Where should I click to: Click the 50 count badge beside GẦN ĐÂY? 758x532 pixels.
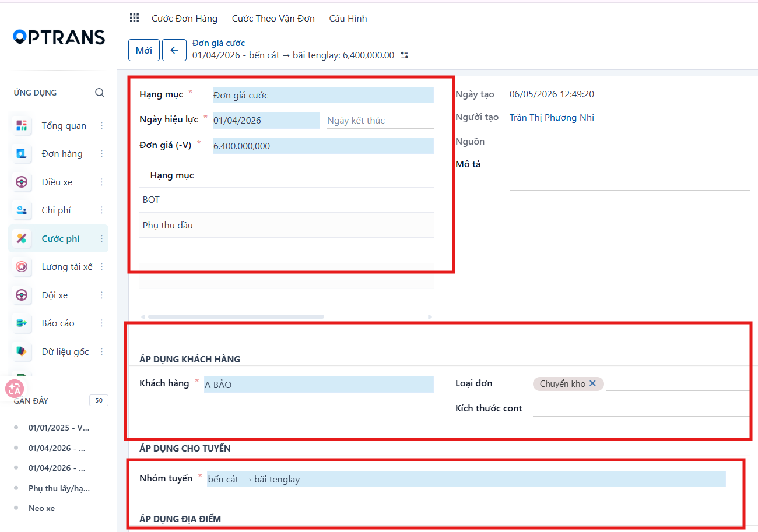tap(99, 400)
